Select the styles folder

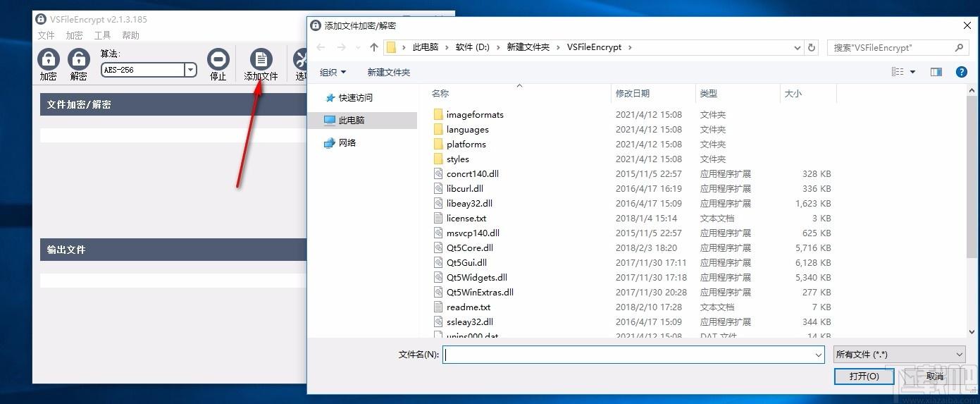click(457, 159)
